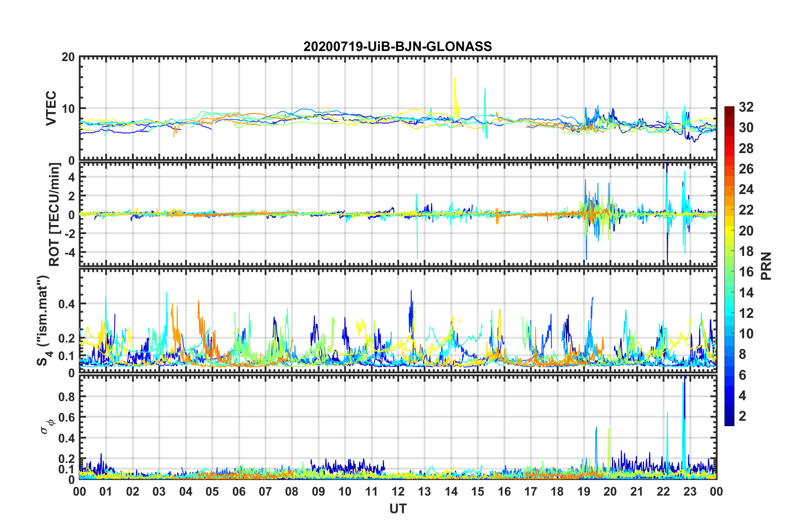
Task: Pick PRN colorbar tick label 22
Action: pyautogui.click(x=746, y=210)
